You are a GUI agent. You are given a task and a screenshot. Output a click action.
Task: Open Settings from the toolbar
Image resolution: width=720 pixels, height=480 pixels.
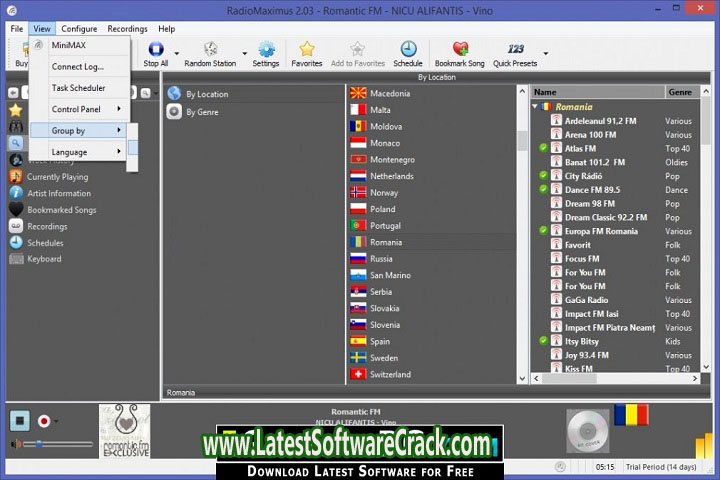click(x=266, y=50)
